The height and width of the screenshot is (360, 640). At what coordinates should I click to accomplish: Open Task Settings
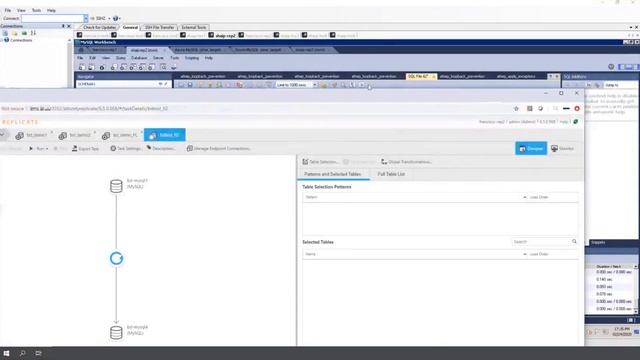point(126,149)
